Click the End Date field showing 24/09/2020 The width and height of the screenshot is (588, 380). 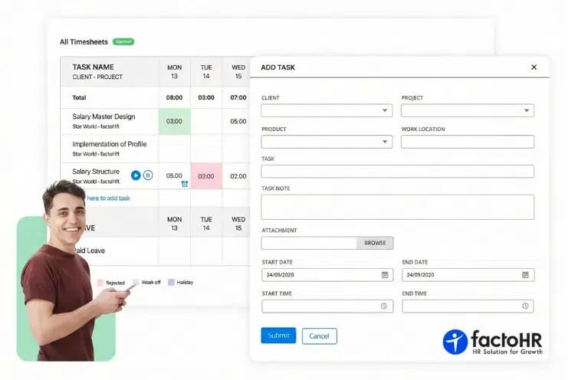pos(468,275)
